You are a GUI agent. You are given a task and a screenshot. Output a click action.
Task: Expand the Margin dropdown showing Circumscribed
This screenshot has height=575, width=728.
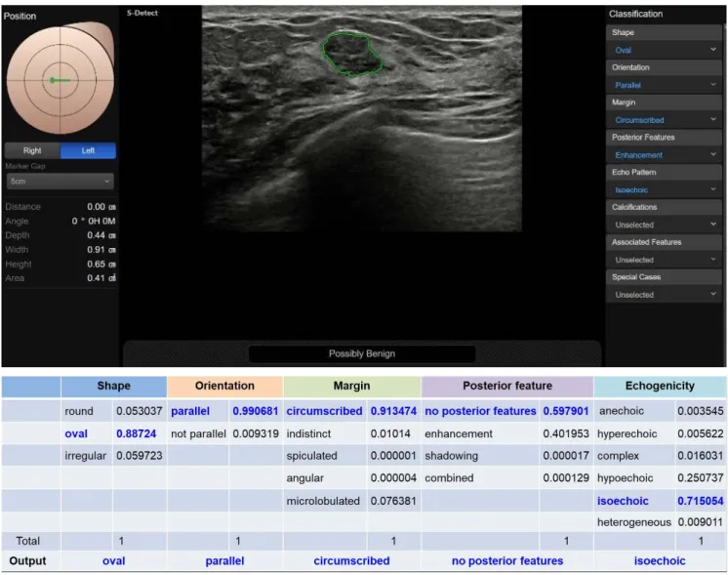(x=664, y=120)
